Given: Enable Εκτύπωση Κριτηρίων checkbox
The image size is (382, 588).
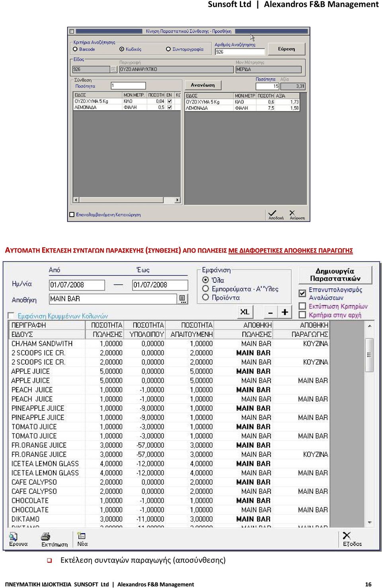Looking at the screenshot, I should (302, 306).
